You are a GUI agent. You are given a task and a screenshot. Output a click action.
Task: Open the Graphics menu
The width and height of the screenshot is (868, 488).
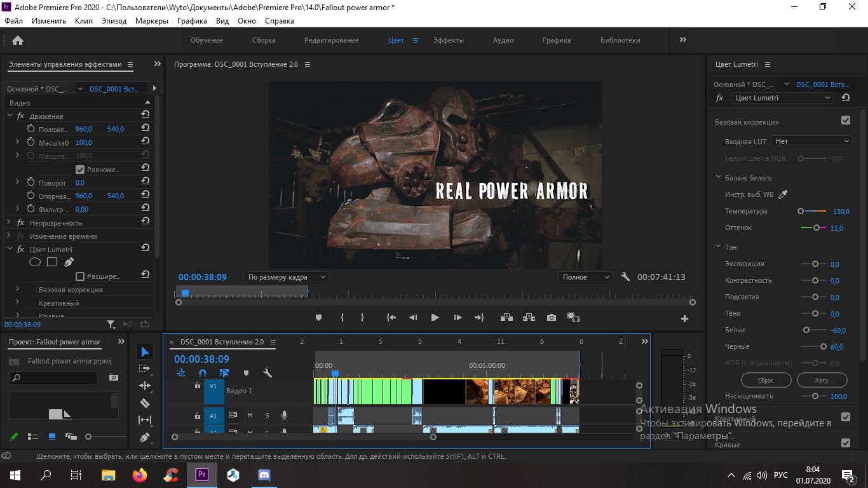pyautogui.click(x=192, y=21)
